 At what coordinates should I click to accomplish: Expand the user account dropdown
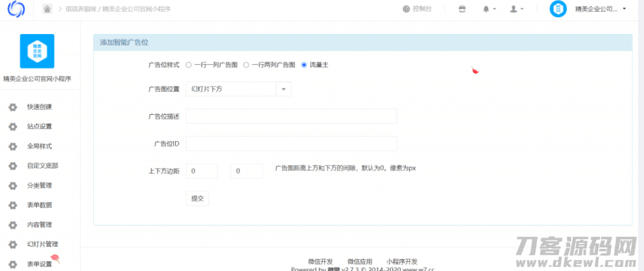[517, 9]
